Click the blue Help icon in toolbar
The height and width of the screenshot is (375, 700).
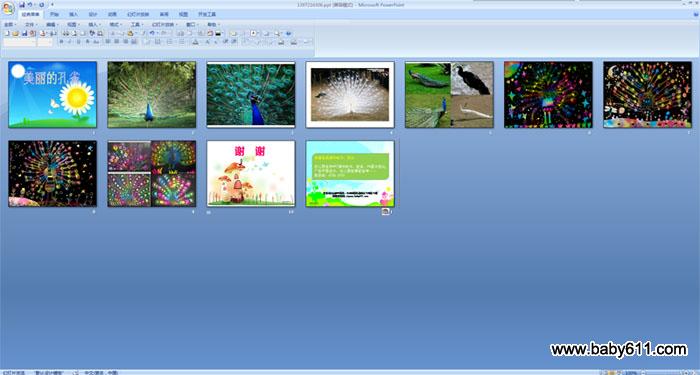(288, 33)
